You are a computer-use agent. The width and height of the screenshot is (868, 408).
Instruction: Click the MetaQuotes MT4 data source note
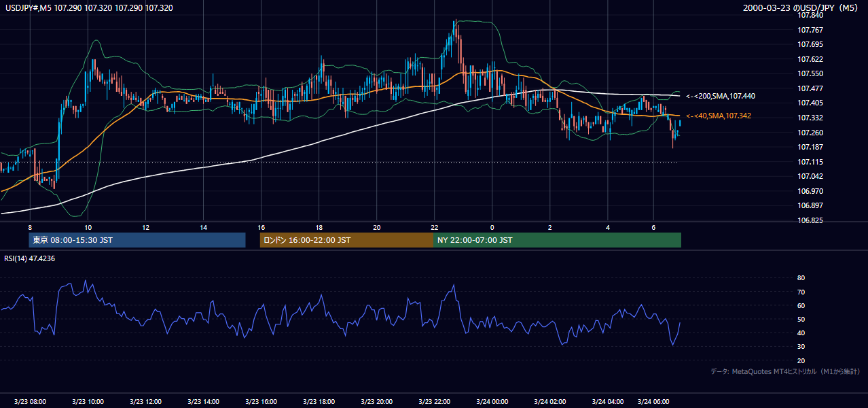pos(785,372)
